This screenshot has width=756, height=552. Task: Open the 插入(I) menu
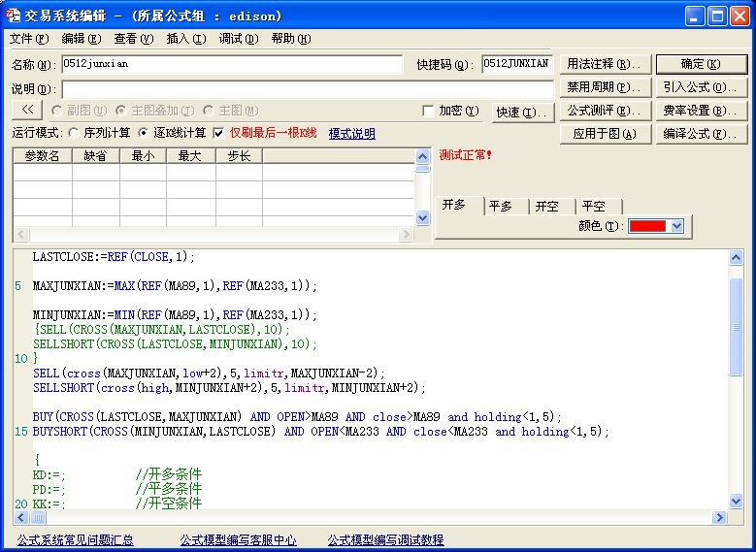pos(186,39)
